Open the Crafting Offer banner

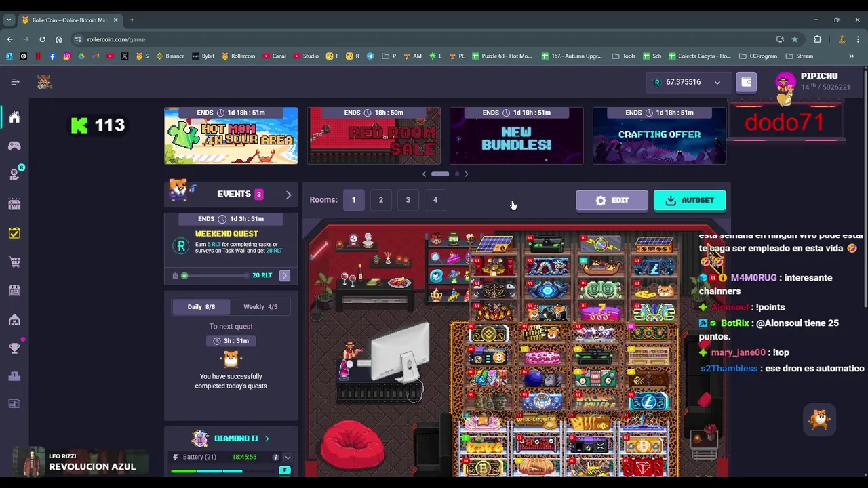tap(659, 136)
